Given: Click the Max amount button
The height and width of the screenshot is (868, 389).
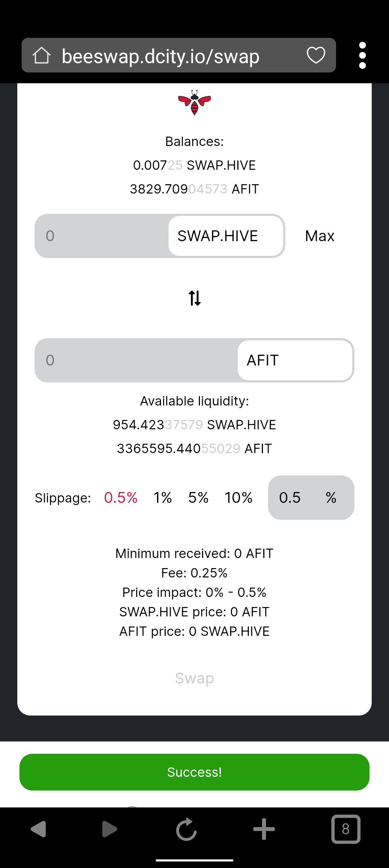Looking at the screenshot, I should pyautogui.click(x=320, y=236).
